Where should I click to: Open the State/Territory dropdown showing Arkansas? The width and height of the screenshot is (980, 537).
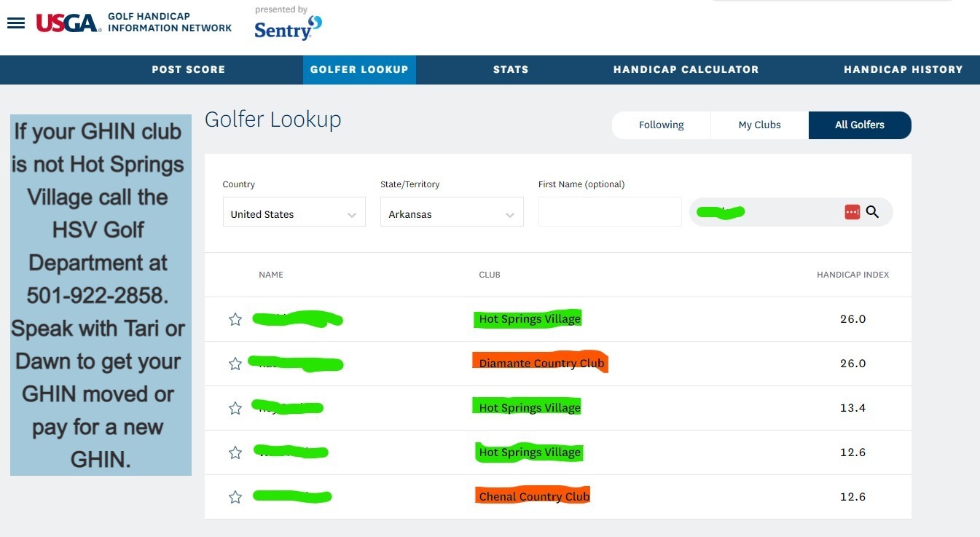tap(452, 212)
